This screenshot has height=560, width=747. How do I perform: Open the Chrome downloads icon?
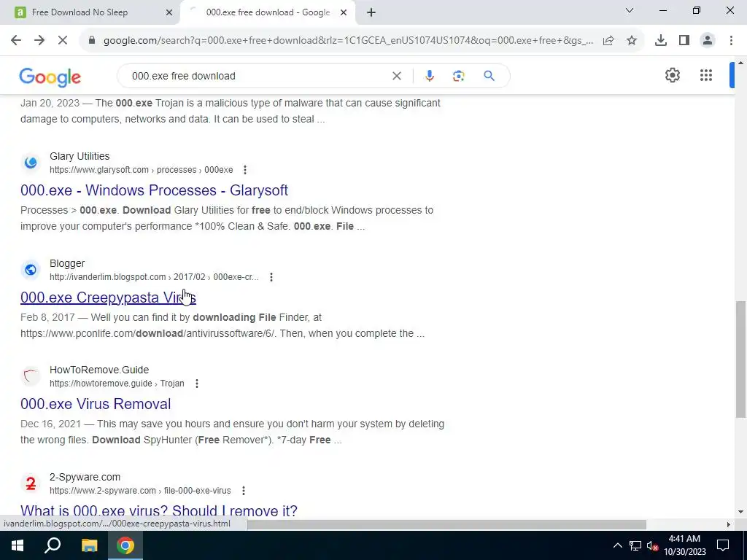tap(661, 41)
